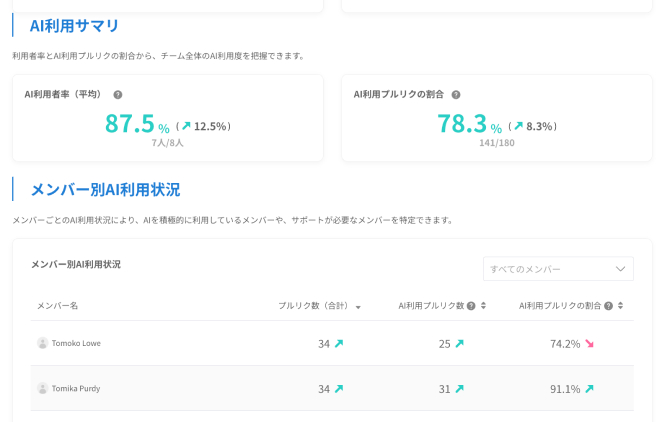The width and height of the screenshot is (662, 422).
Task: Click Tomika Purdy's AI pull request count 31
Action: (445, 389)
